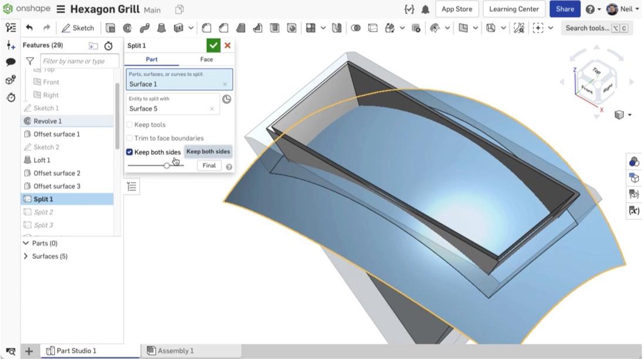644x359 pixels.
Task: Select the Revolve tool in the toolbar
Action: [x=128, y=28]
